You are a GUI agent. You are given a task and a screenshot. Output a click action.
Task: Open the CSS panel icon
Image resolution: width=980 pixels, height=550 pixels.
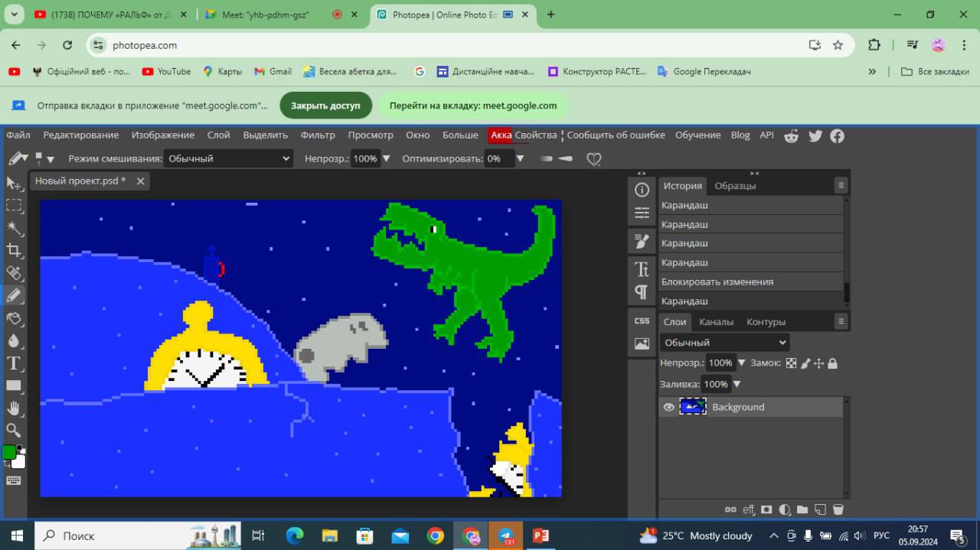click(x=642, y=321)
